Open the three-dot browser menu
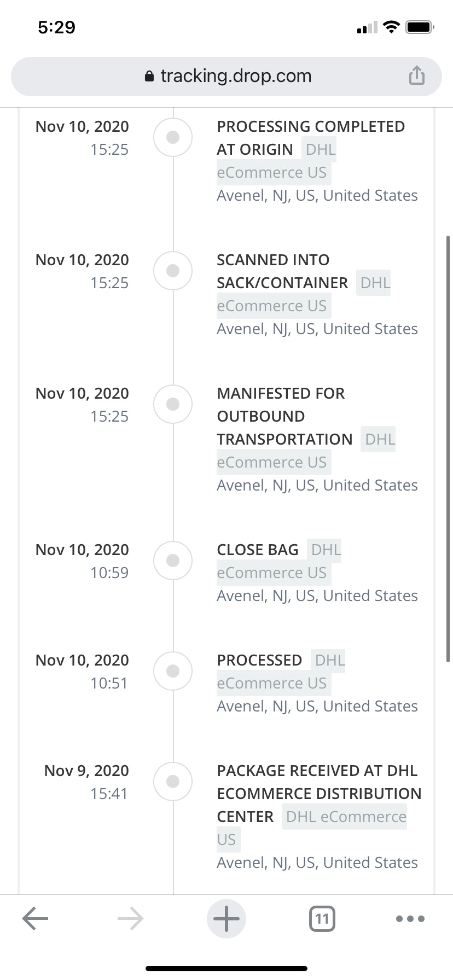 pos(410,919)
